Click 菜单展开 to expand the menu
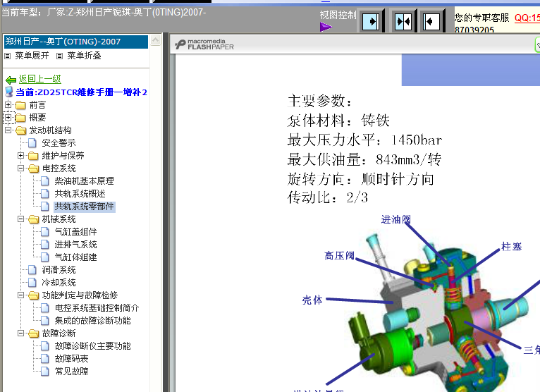Viewport: 540px width, 392px height. (32, 56)
